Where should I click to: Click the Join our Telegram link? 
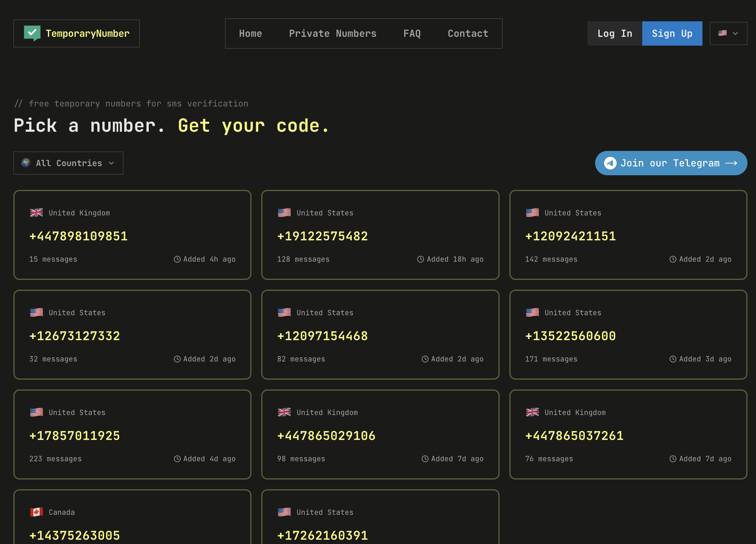[671, 163]
